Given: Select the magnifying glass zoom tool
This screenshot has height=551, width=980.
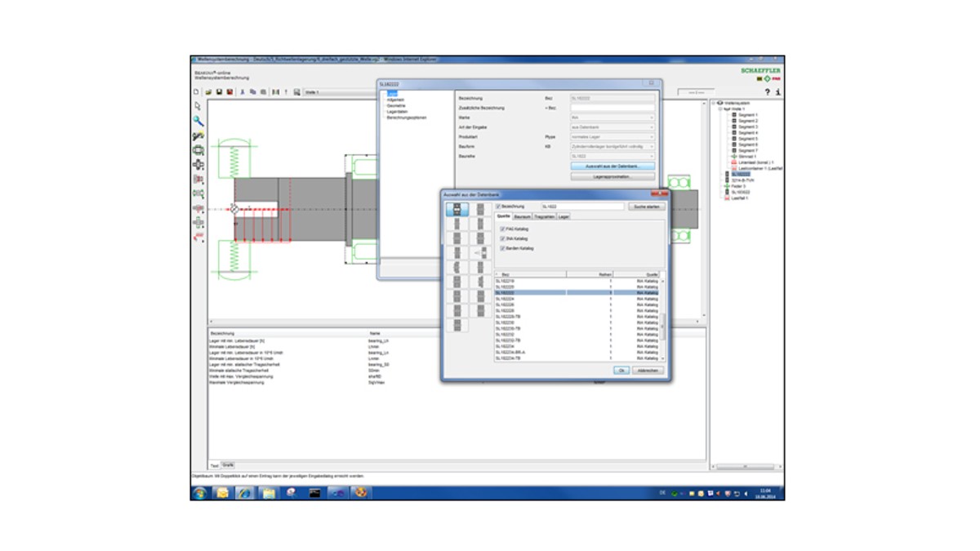Looking at the screenshot, I should click(198, 121).
